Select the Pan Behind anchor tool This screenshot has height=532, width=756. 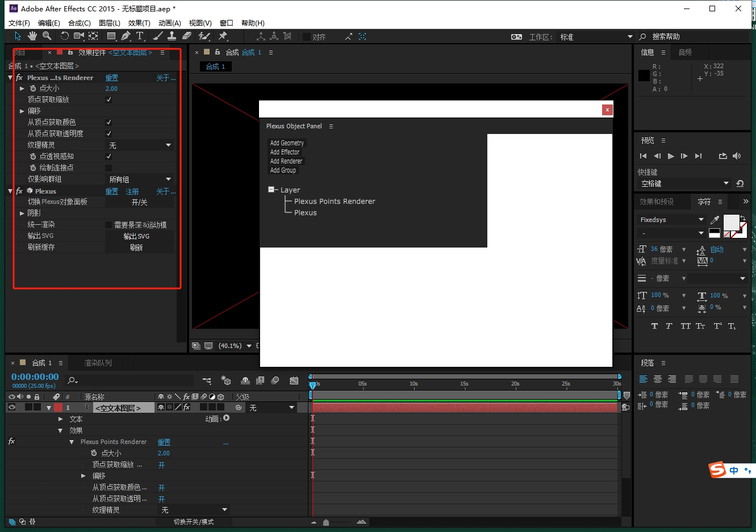click(93, 36)
